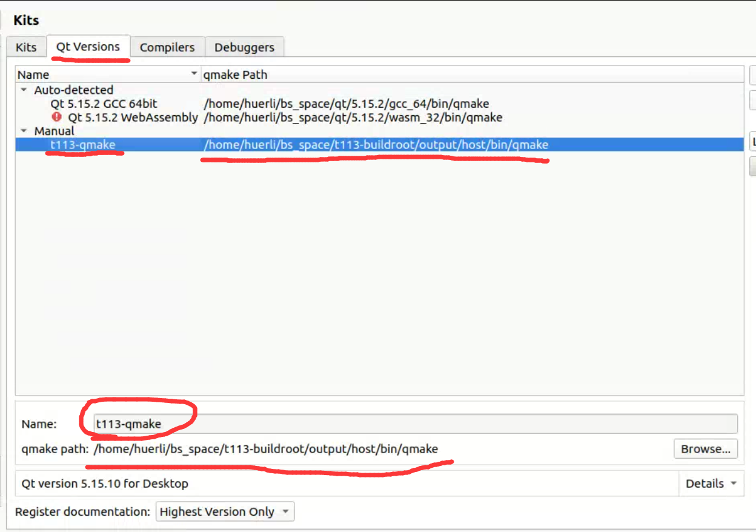Focus the Name input field
The width and height of the screenshot is (756, 532).
coord(416,424)
